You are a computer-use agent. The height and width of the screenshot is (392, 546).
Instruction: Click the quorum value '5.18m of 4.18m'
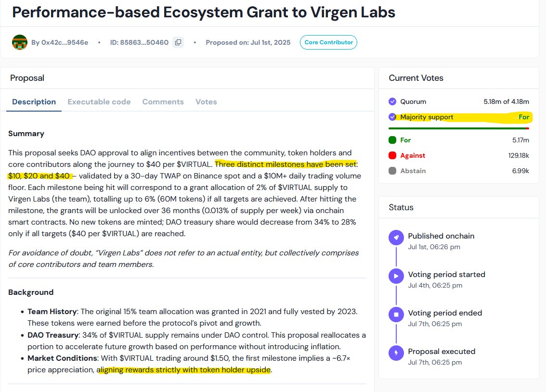tap(507, 101)
